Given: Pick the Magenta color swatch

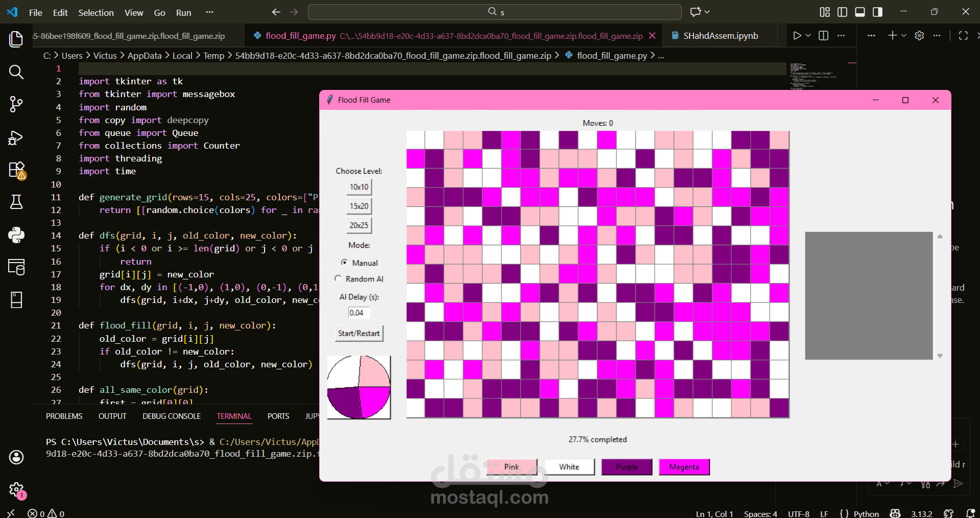Looking at the screenshot, I should pos(684,466).
